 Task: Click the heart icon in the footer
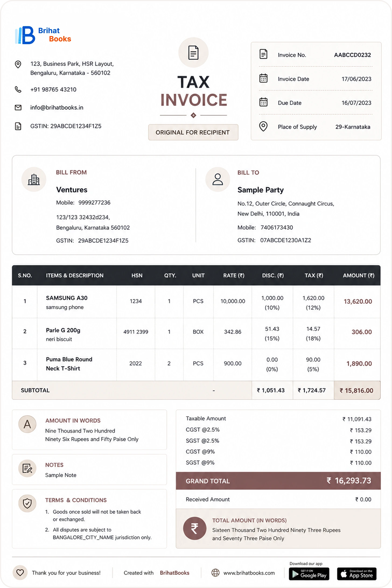(20, 573)
